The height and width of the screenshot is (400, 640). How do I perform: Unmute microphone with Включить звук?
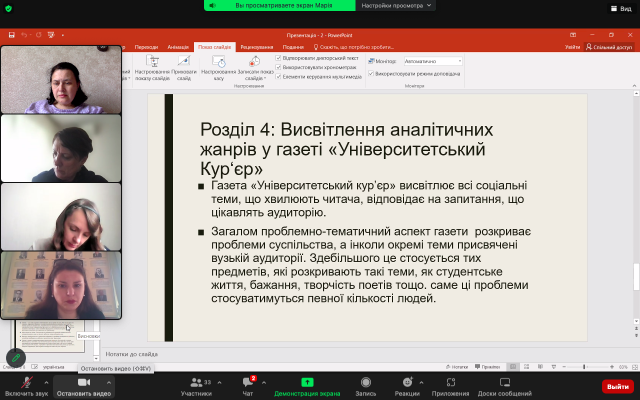point(26,386)
